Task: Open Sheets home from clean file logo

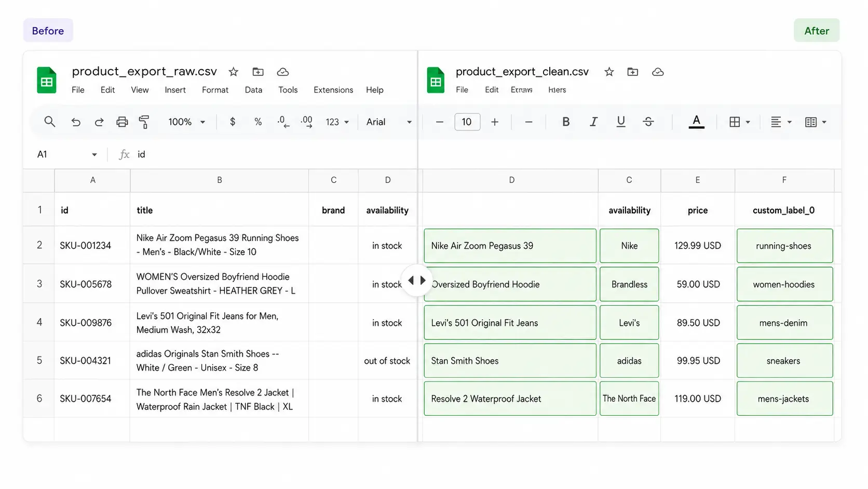Action: click(436, 80)
